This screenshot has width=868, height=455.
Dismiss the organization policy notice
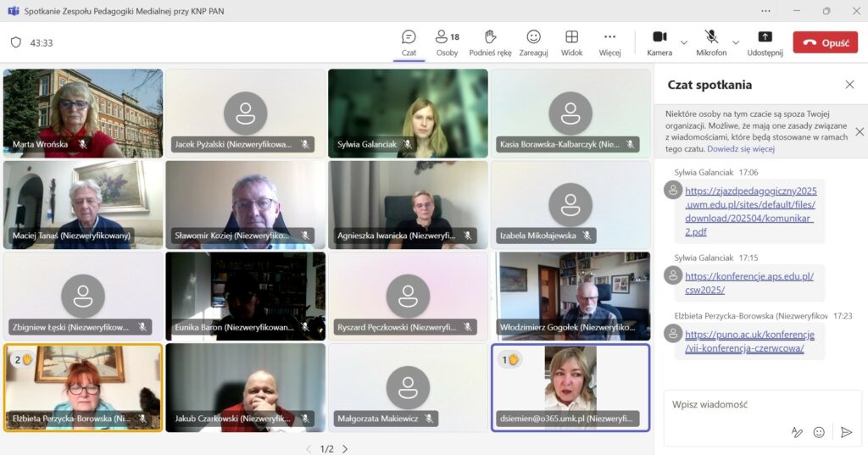pos(860,131)
